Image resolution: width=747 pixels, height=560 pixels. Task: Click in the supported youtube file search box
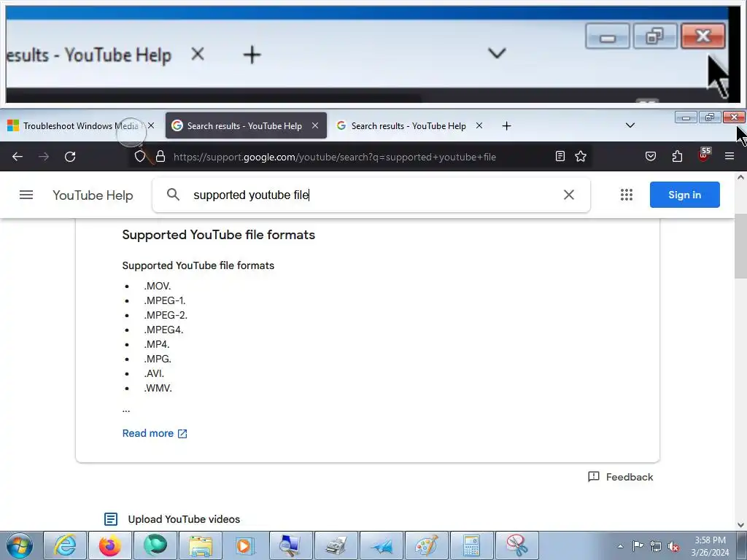(x=371, y=195)
